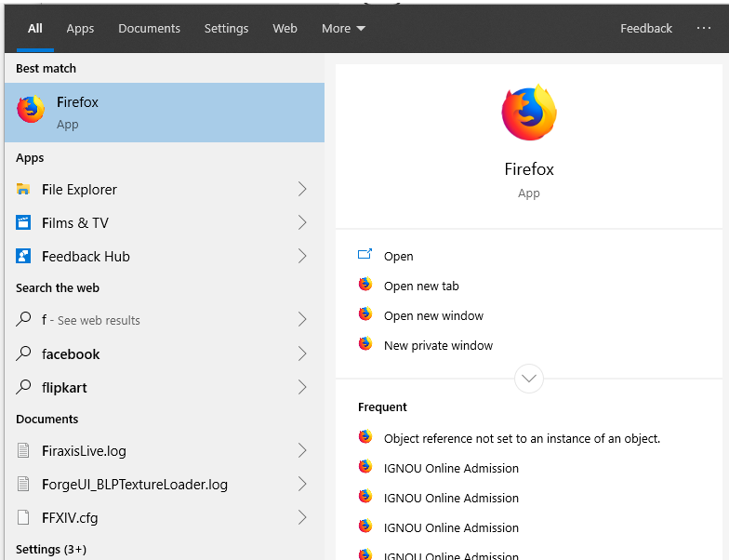Expand more Firefox actions with circle chevron
Screen dimensions: 729x560
tap(529, 379)
